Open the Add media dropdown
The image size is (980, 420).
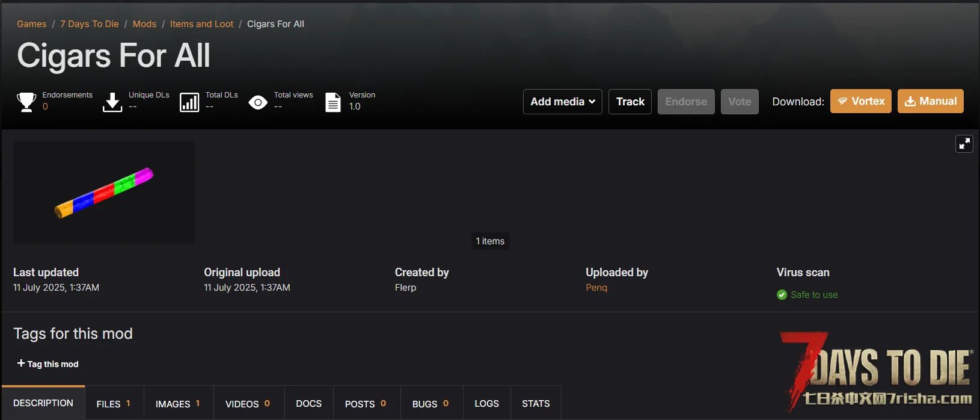(x=563, y=102)
